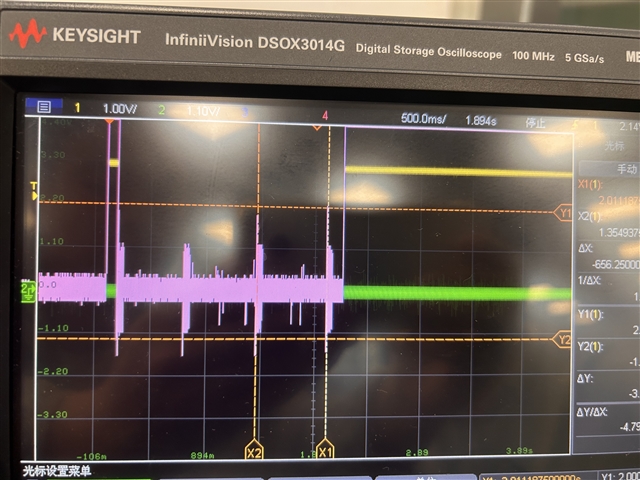Tap the 3.89s time axis label
This screenshot has height=480, width=640.
click(519, 451)
